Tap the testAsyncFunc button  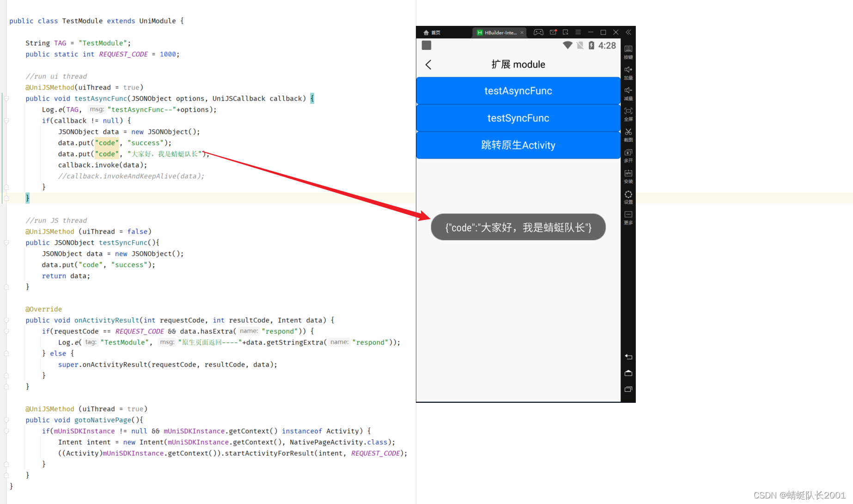[x=518, y=91]
